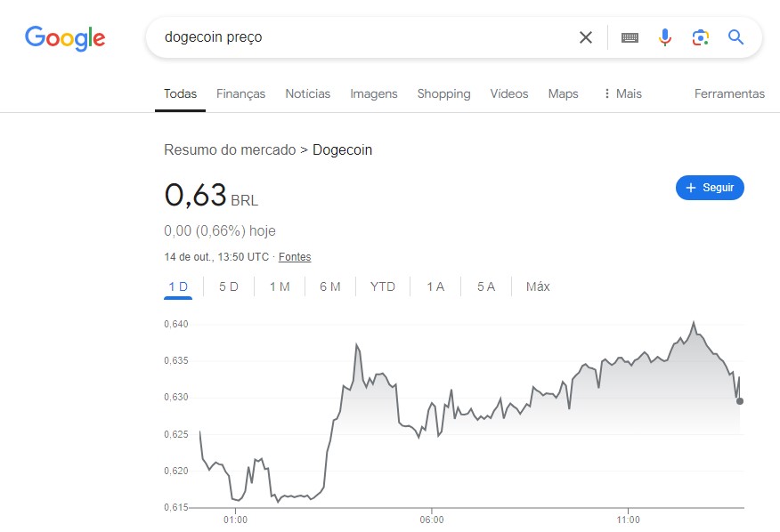The image size is (780, 532).
Task: Select the YTD chart range
Action: tap(383, 286)
